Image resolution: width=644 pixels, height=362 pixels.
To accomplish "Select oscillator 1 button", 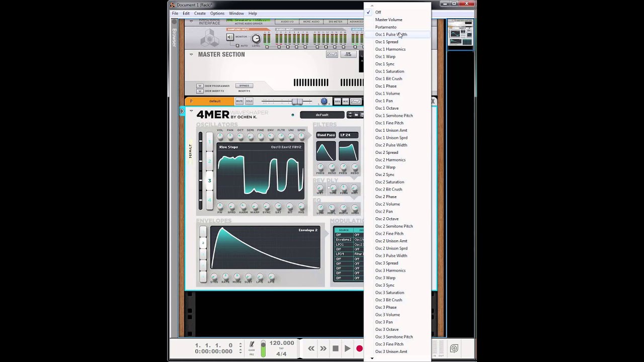I will tap(209, 142).
